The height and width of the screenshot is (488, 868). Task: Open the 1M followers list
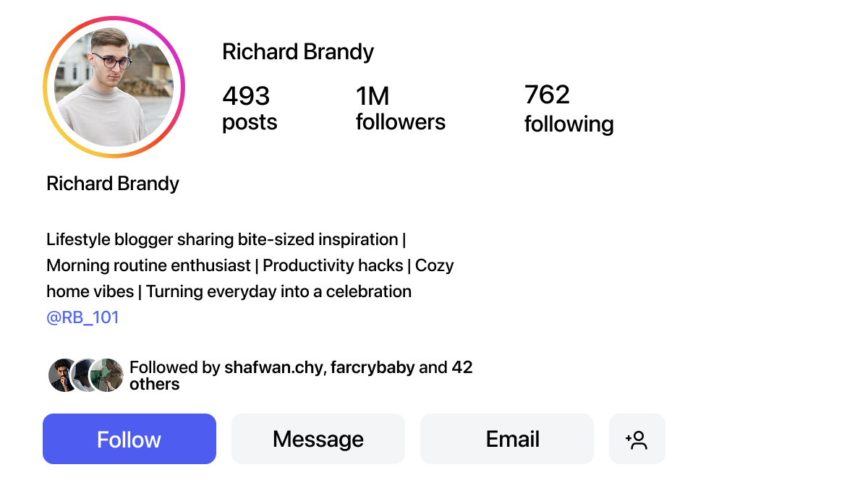coord(400,108)
